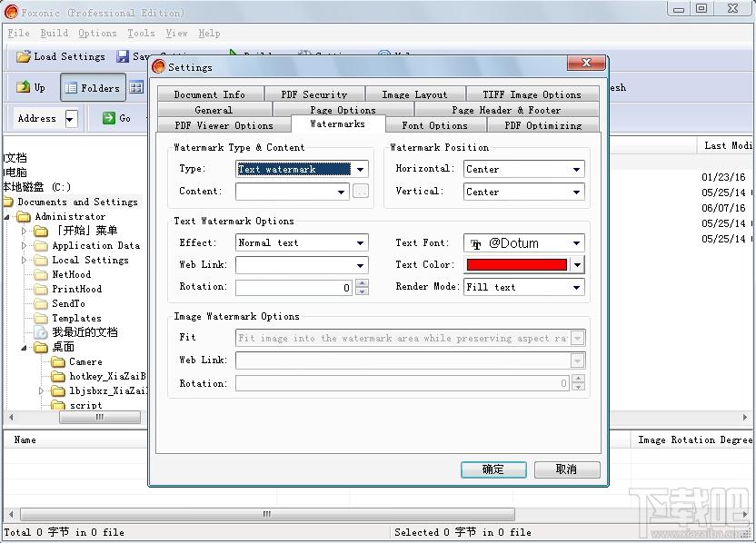Screen dimensions: 756x543
Task: Click the browse button beside Content
Action: (361, 192)
